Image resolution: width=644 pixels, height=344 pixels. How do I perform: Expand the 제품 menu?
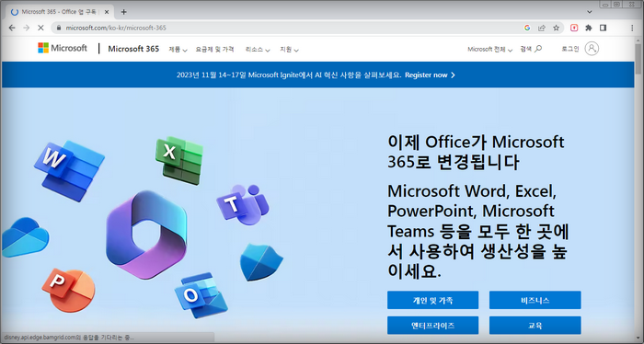pos(178,50)
